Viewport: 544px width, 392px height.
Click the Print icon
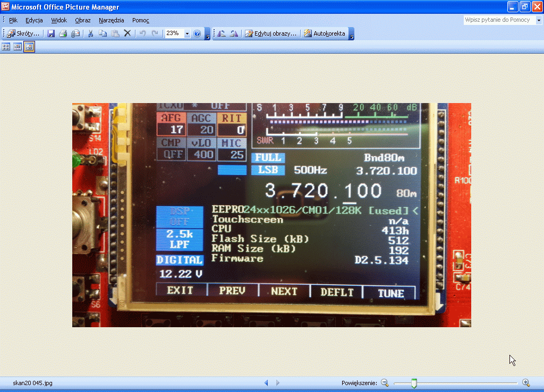pos(63,33)
